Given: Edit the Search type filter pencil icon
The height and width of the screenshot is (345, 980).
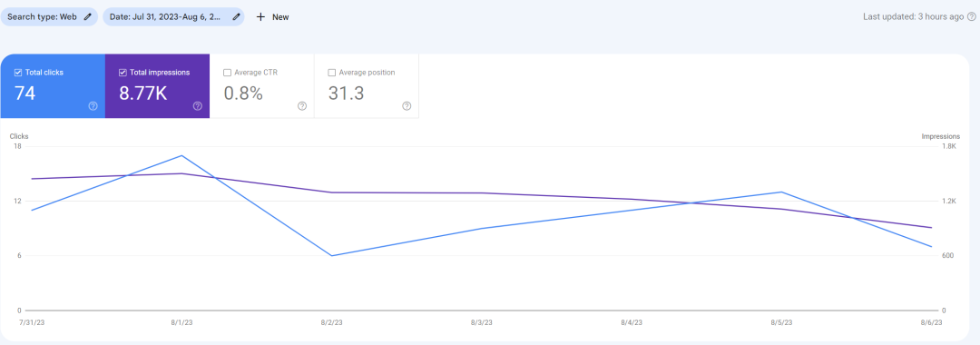Looking at the screenshot, I should click(x=87, y=17).
